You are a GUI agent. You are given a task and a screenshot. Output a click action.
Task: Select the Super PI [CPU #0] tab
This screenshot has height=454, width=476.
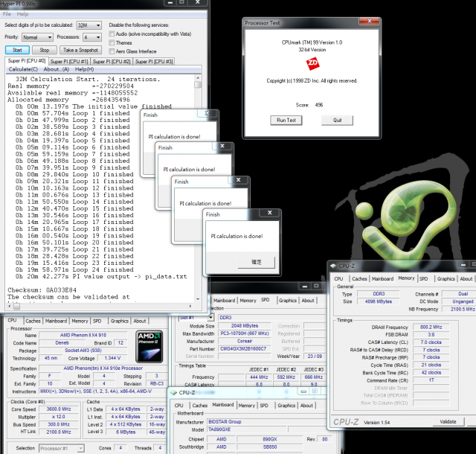pyautogui.click(x=27, y=61)
